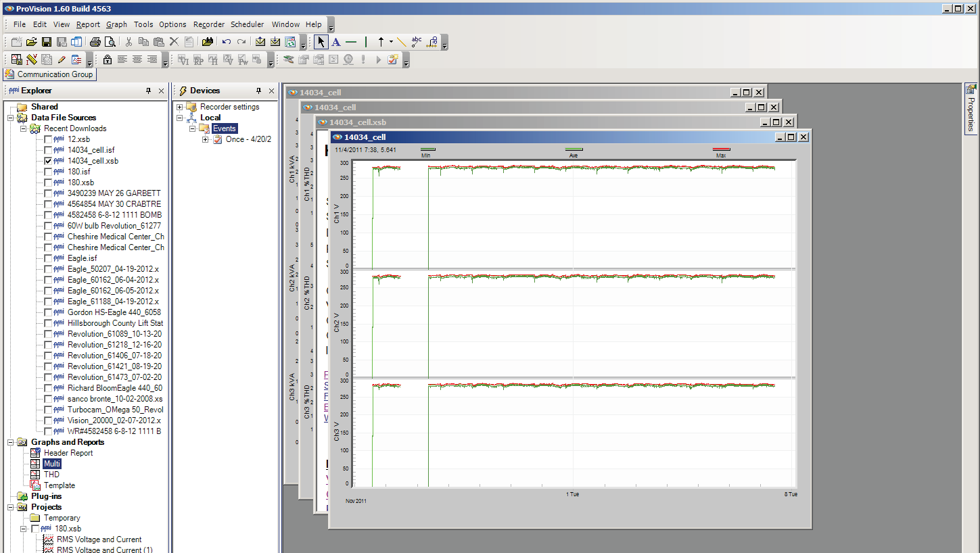Uncheck the 14034_cell.xsb file checkbox
The image size is (980, 553).
click(48, 160)
